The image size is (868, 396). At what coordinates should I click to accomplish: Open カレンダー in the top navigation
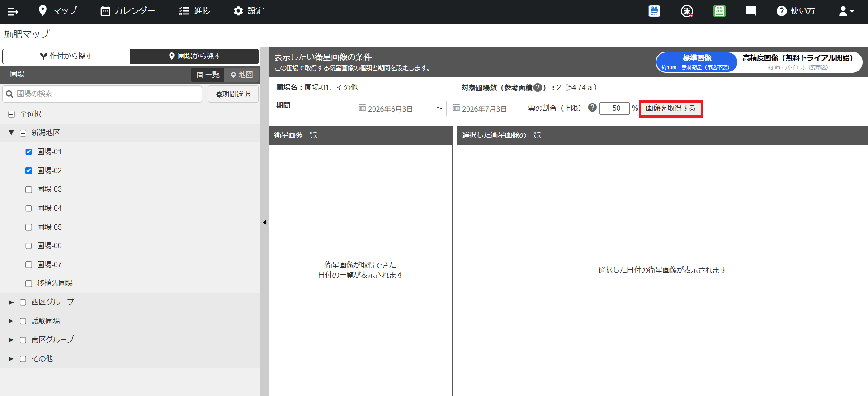tap(127, 11)
